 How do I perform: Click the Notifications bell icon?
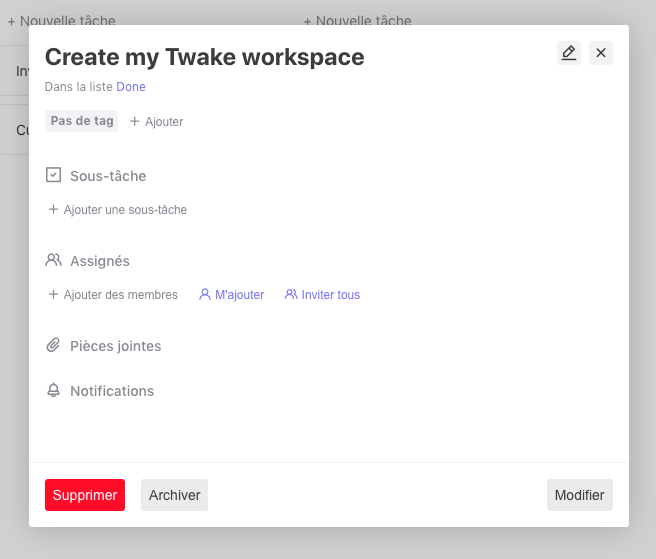pos(54,390)
